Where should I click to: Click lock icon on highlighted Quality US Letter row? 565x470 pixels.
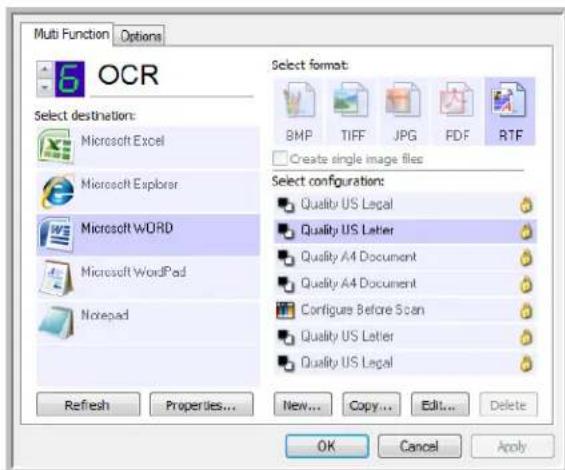[526, 232]
